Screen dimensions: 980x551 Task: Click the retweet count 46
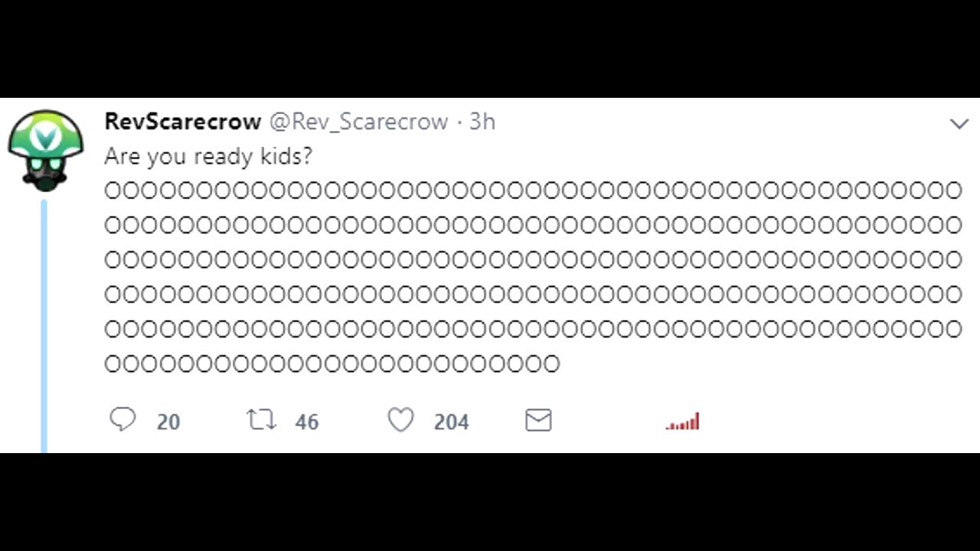pyautogui.click(x=307, y=422)
